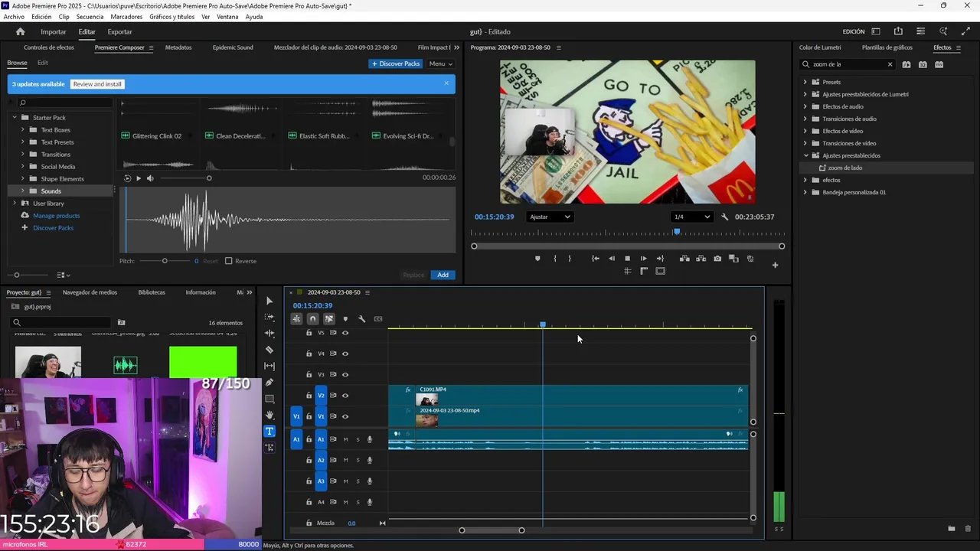Expand the Presets folder in Efectos panel
This screenshot has height=551, width=980.
tap(805, 82)
